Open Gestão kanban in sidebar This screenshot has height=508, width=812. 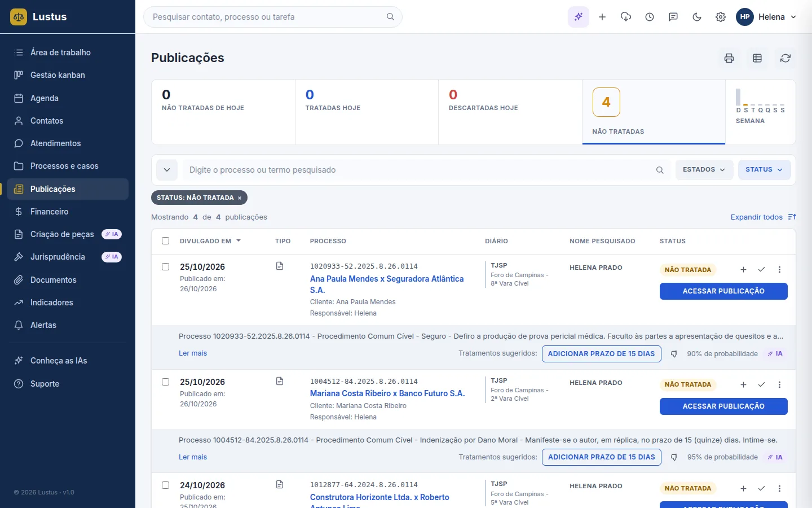pyautogui.click(x=68, y=75)
